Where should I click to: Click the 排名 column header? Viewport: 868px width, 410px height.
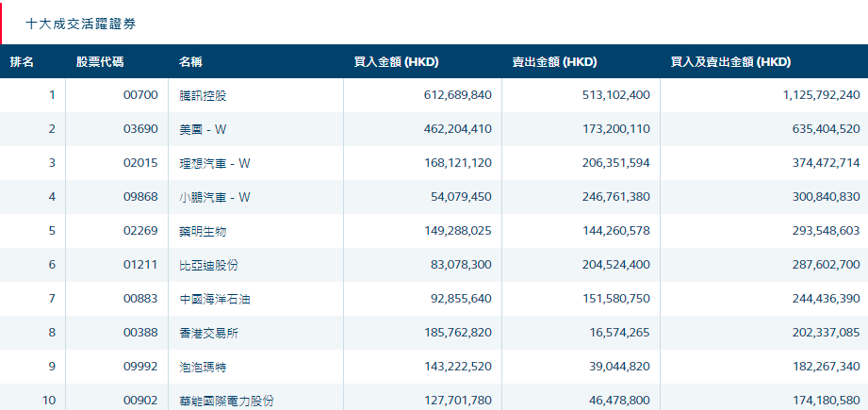click(x=22, y=62)
